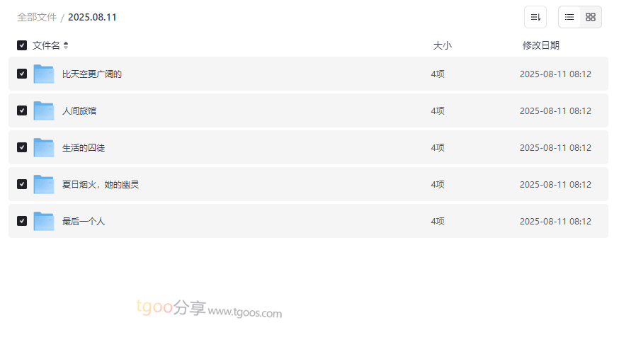This screenshot has height=364, width=619.
Task: Uncheck the 人间旅馆 folder checkbox
Action: [22, 110]
